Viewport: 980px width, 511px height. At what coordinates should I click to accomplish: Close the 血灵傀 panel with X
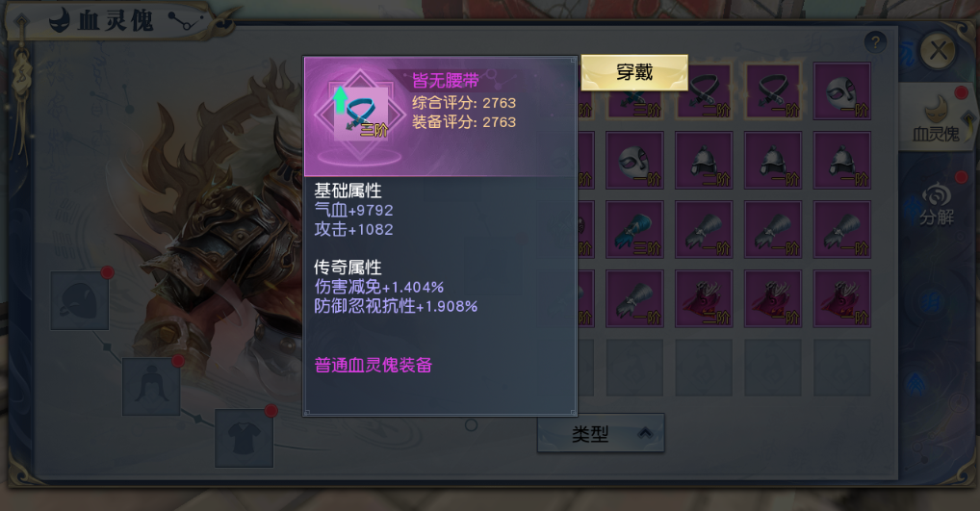939,50
